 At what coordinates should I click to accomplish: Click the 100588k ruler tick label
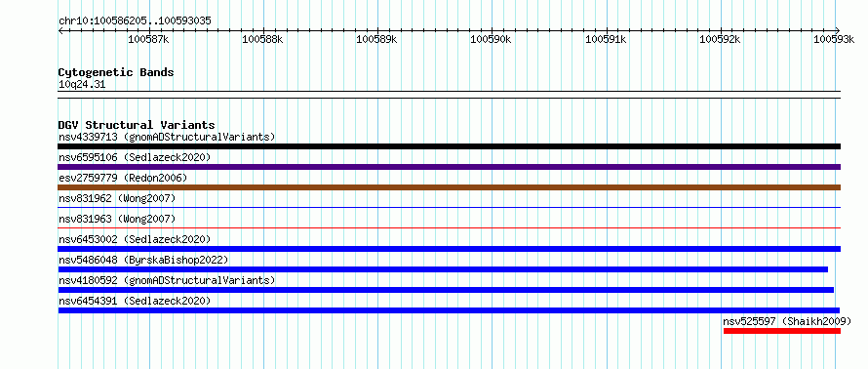[x=263, y=39]
